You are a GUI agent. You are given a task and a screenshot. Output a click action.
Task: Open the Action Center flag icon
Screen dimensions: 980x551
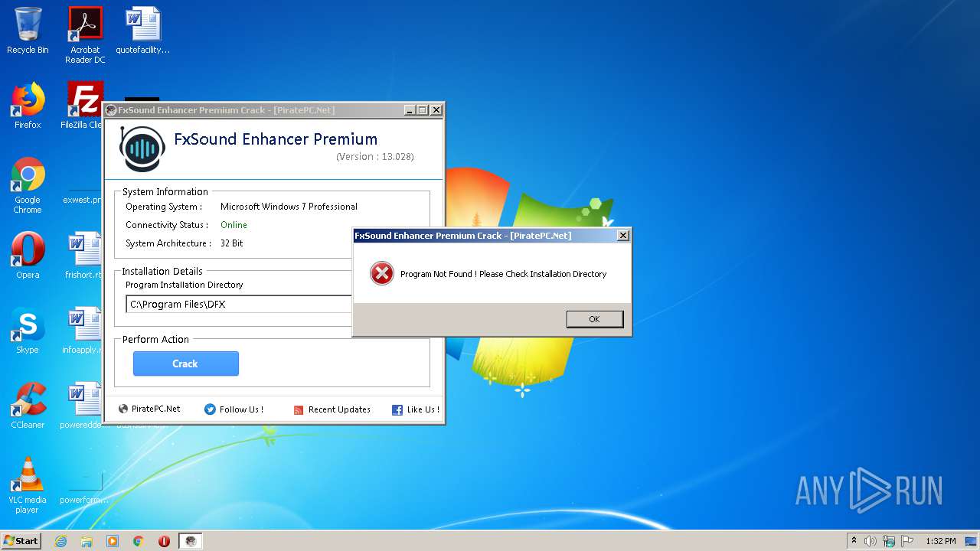click(907, 541)
